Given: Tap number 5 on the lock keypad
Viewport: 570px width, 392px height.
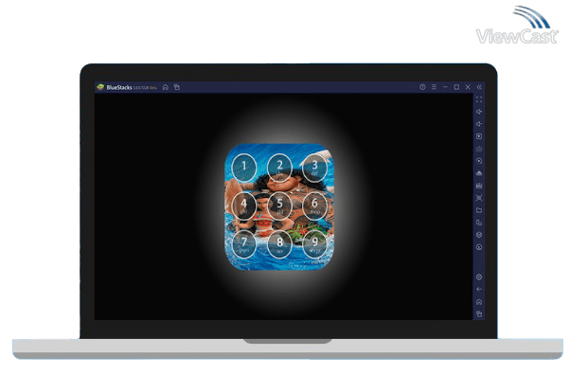Looking at the screenshot, I should [279, 205].
